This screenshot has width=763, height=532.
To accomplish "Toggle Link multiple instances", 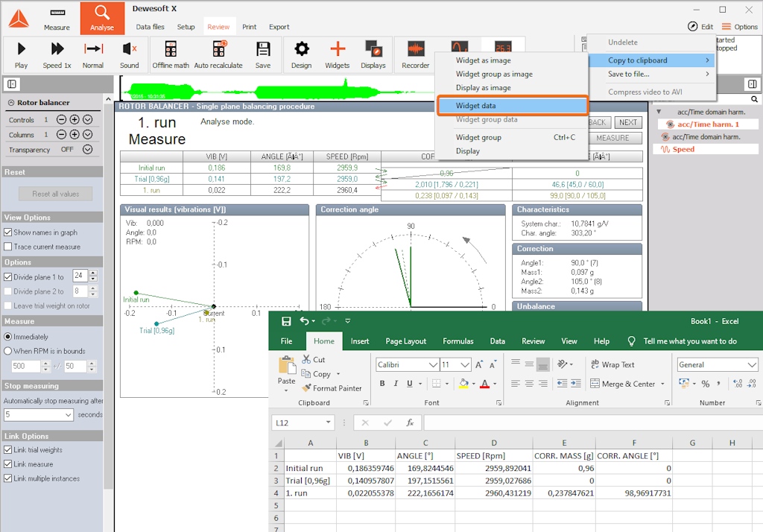I will (x=7, y=478).
